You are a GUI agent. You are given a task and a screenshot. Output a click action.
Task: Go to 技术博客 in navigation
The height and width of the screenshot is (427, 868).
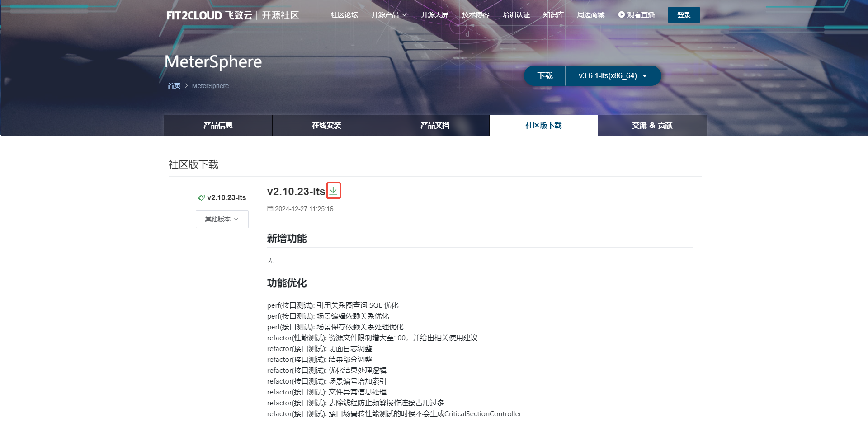click(x=476, y=15)
